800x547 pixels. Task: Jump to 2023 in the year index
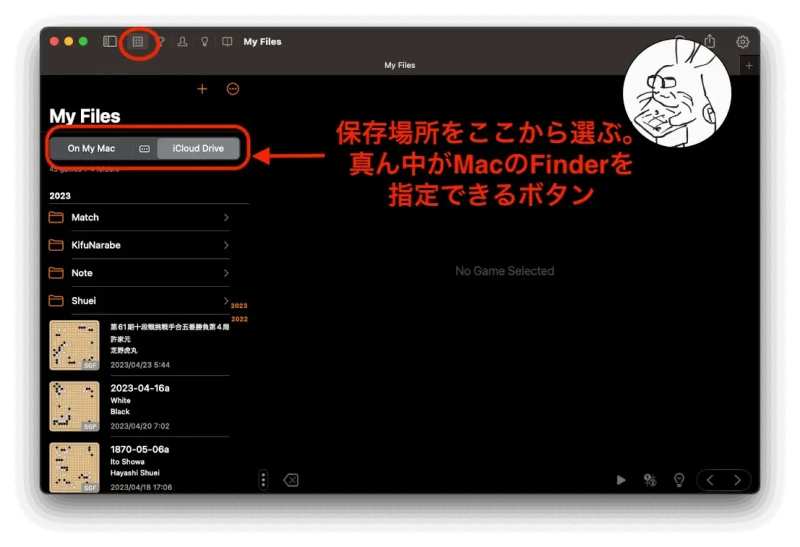tap(239, 306)
